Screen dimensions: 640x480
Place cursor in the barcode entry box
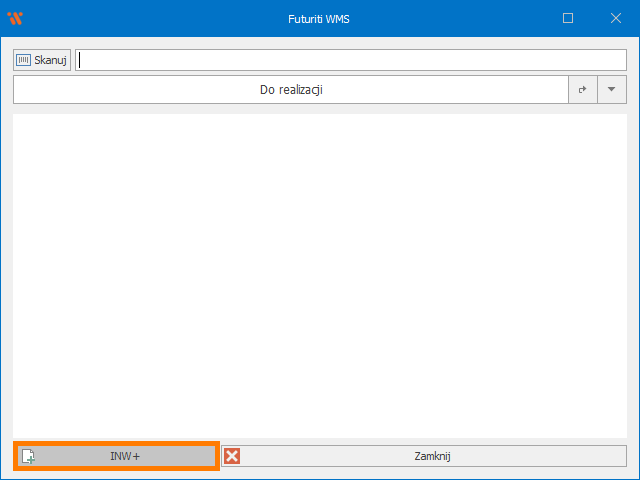(x=350, y=60)
